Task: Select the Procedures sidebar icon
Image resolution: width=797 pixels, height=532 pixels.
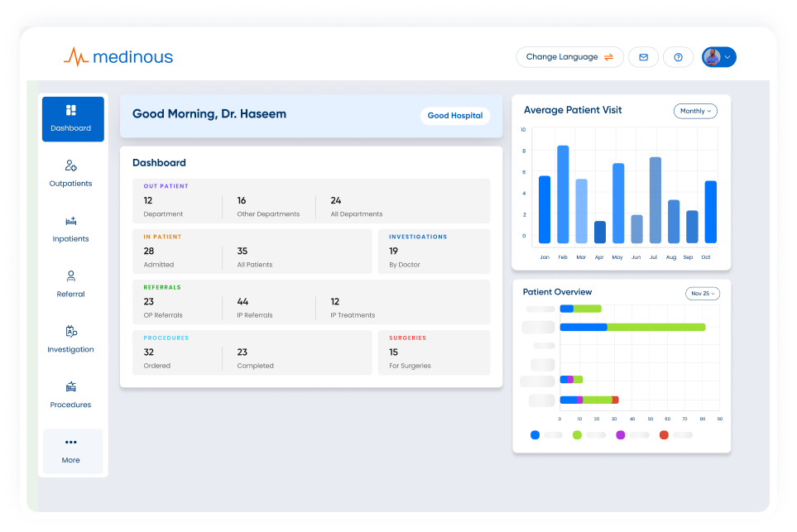Action: [x=71, y=387]
